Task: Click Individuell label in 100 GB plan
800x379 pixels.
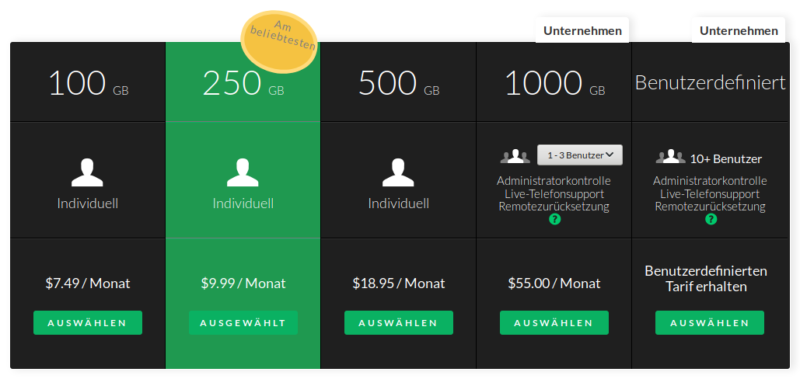Action: click(88, 204)
